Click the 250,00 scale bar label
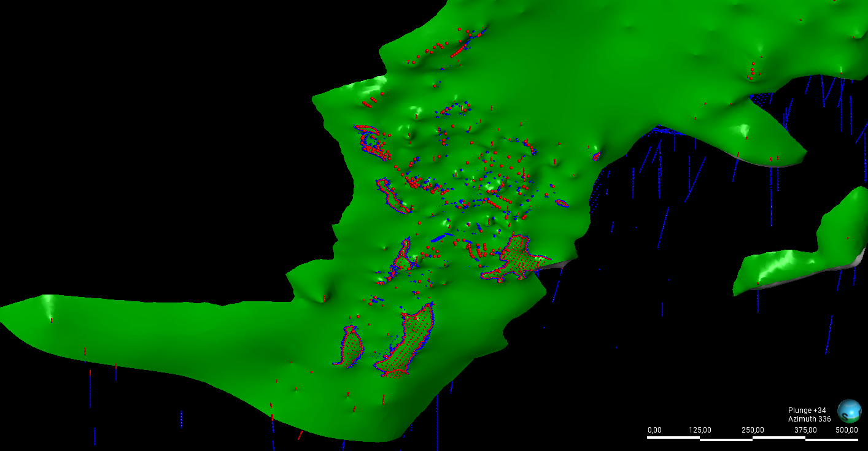Viewport: 868px width, 451px height. tap(753, 430)
